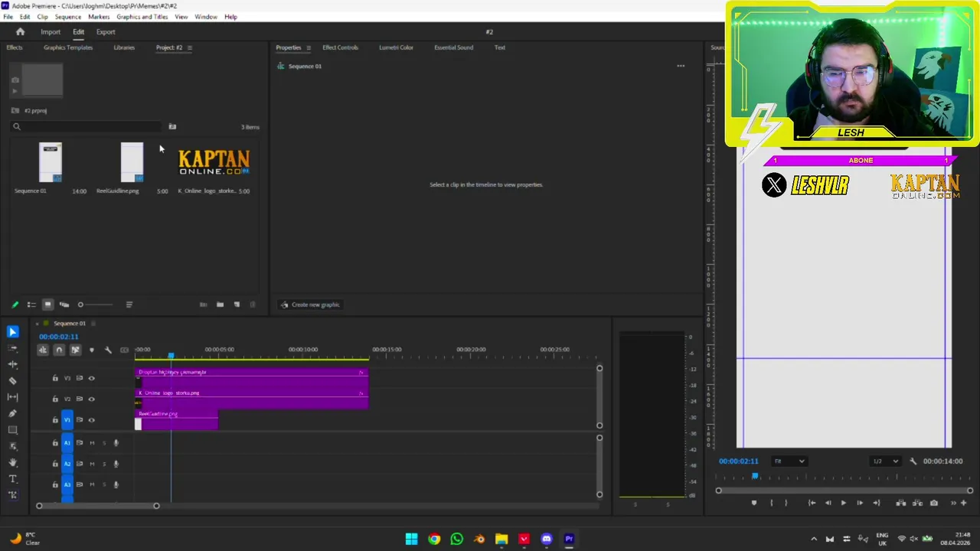Select the Hand tool
980x551 pixels.
(12, 462)
